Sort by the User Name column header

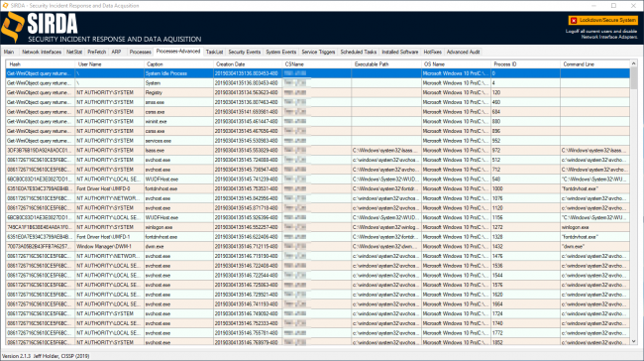pos(109,64)
